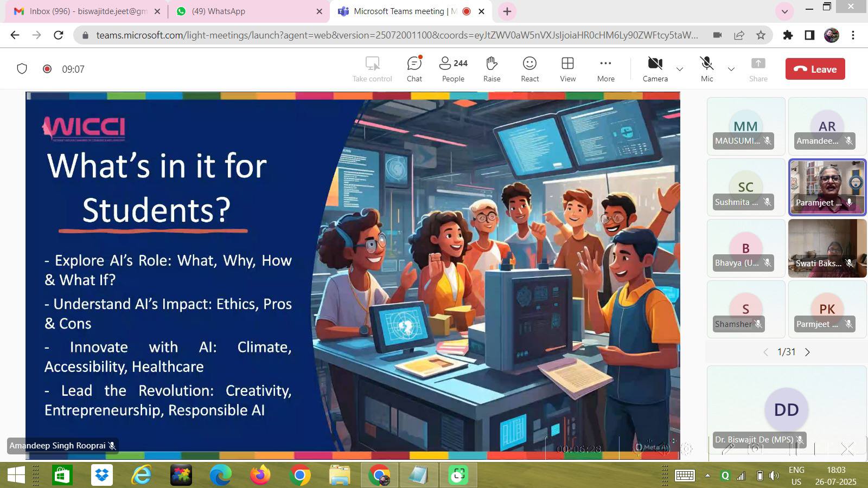Click the browser address bar
This screenshot has width=868, height=488.
tap(396, 35)
